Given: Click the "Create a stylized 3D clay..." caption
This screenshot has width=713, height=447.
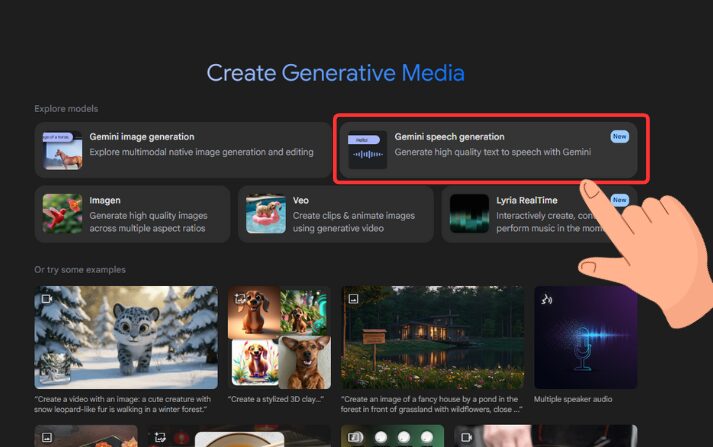Looking at the screenshot, I should tap(276, 399).
